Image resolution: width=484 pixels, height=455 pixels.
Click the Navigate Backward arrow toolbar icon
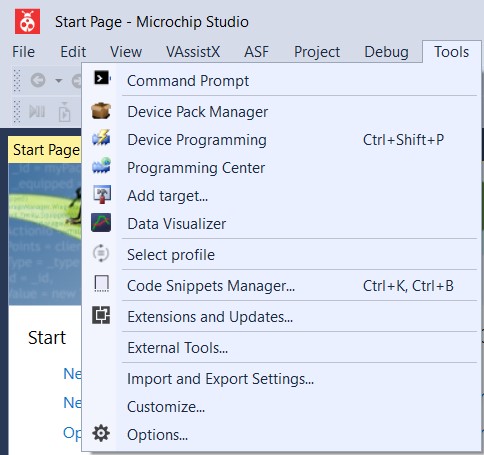click(38, 80)
